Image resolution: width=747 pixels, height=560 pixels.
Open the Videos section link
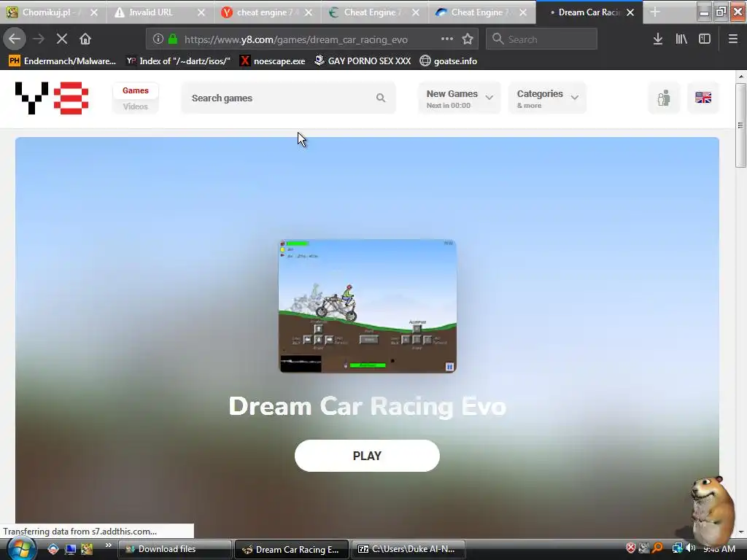135,106
